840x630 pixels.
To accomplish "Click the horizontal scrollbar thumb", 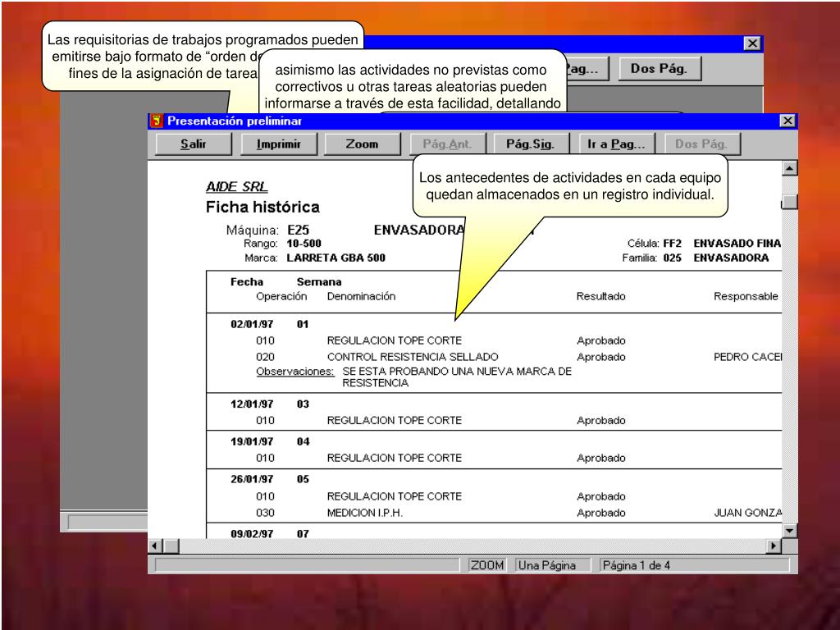I will coord(171,546).
